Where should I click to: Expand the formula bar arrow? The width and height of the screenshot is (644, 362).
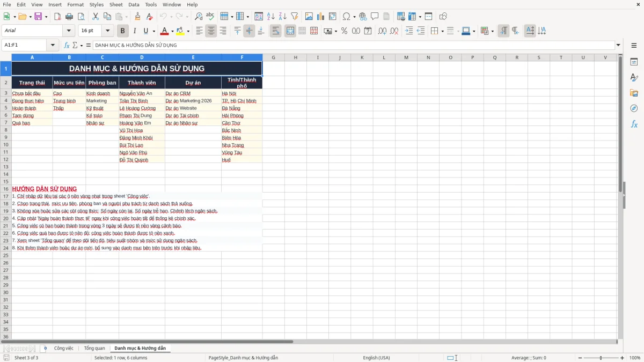point(619,45)
